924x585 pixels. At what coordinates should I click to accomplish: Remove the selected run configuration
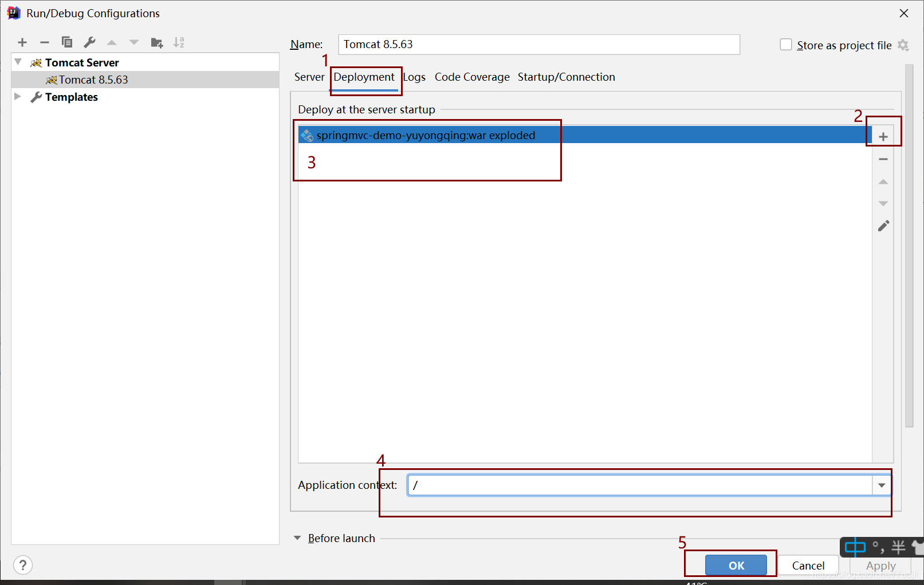[45, 42]
